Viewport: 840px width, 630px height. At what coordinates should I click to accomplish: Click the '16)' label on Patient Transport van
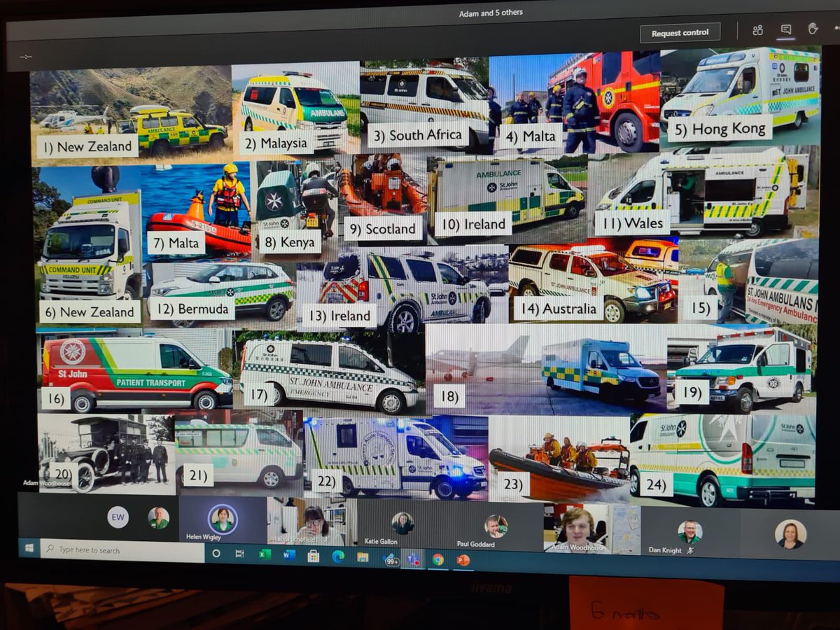pyautogui.click(x=55, y=399)
